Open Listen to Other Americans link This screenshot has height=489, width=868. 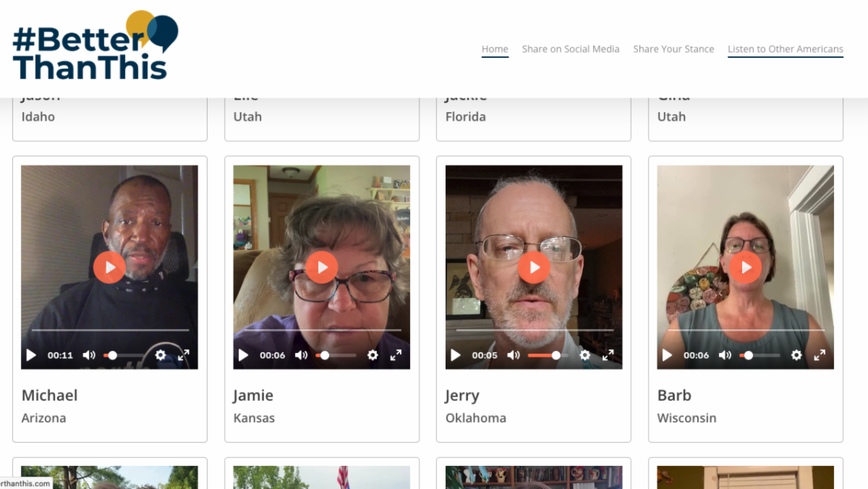tap(785, 49)
